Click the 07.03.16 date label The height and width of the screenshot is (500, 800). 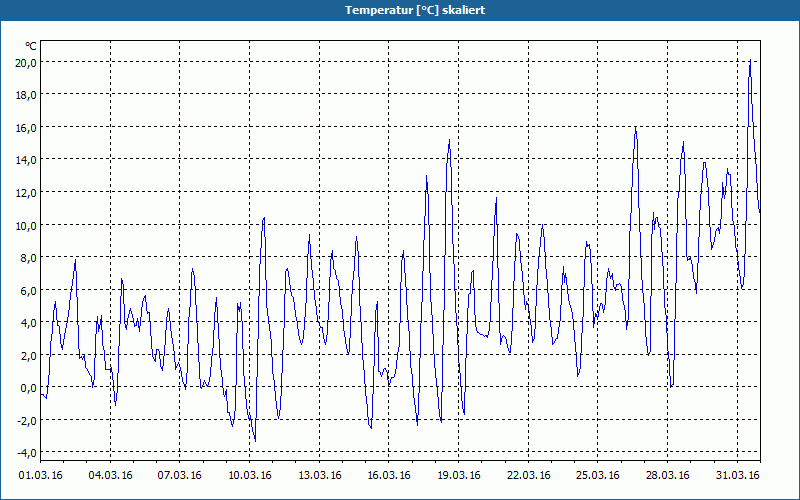180,476
